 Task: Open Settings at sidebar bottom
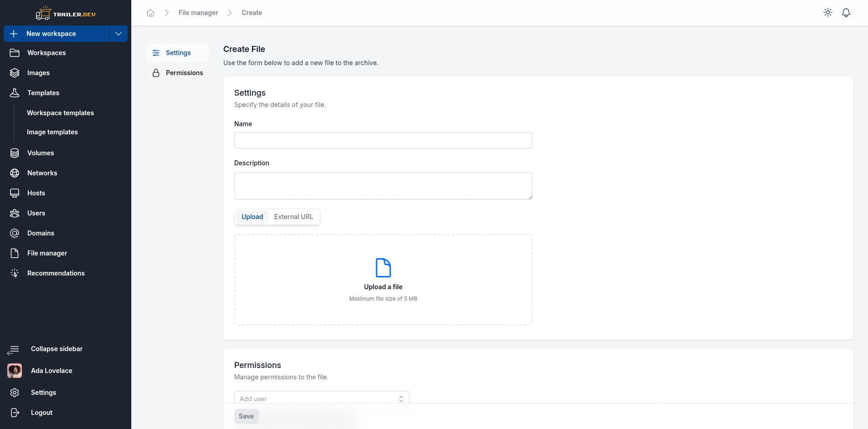[x=43, y=393]
